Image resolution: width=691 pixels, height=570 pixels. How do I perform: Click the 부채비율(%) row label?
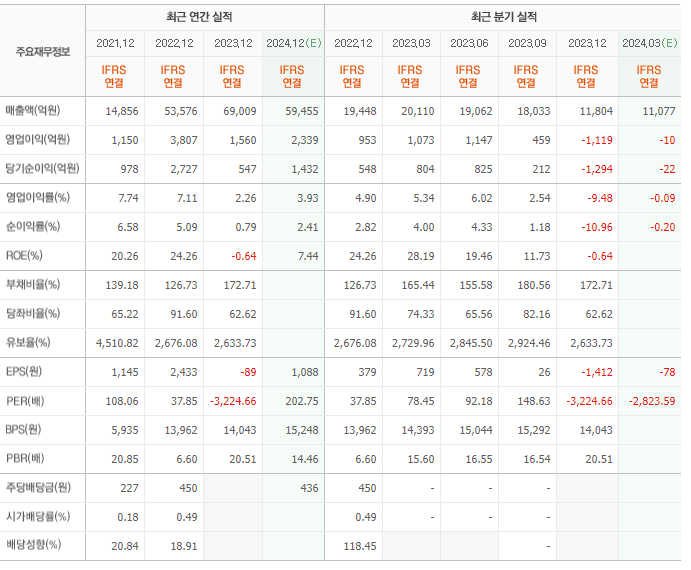[x=33, y=284]
